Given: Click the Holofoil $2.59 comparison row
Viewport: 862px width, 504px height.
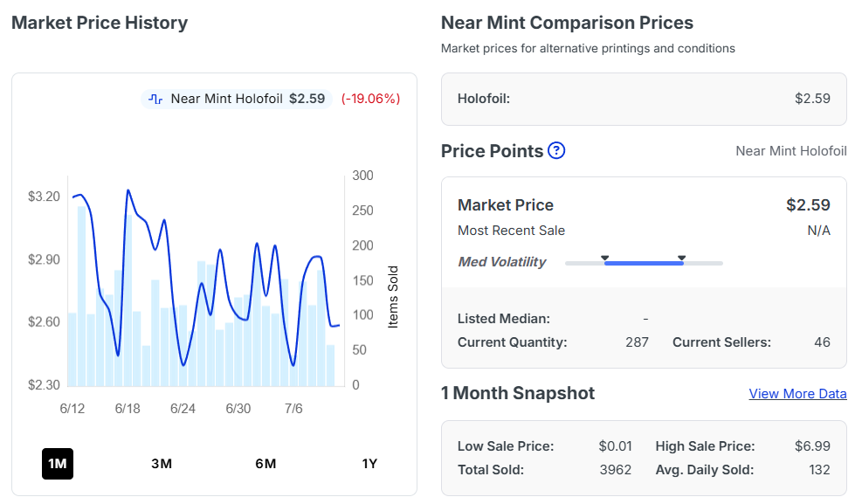Looking at the screenshot, I should click(x=644, y=99).
